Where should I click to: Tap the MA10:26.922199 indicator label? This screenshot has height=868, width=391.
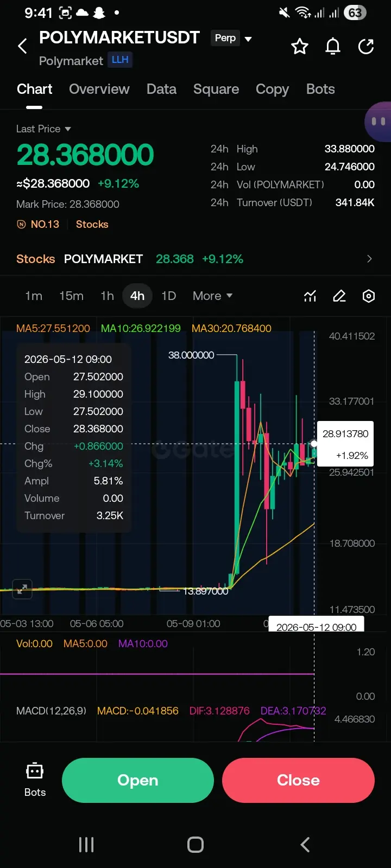point(141,328)
